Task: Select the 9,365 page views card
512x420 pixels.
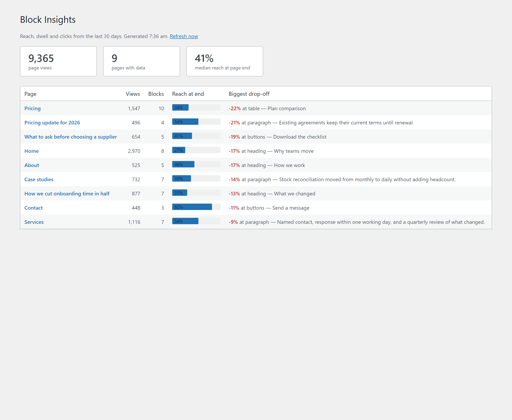Action: (x=58, y=61)
